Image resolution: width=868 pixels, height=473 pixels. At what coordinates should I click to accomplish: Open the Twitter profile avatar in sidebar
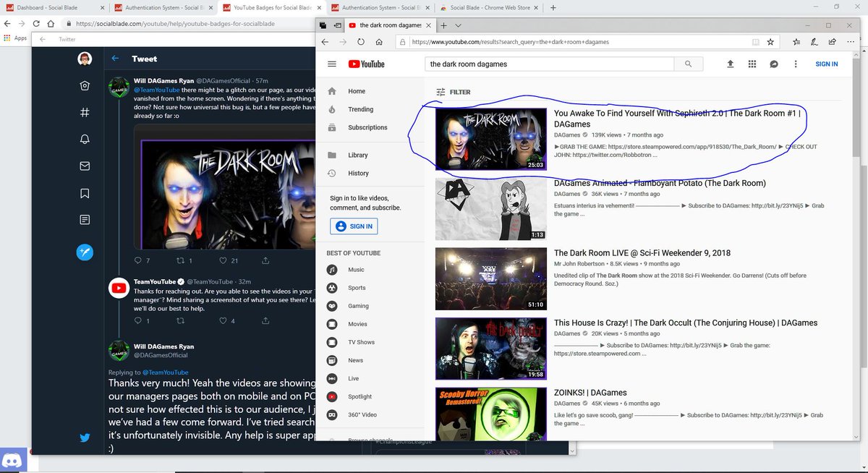(85, 59)
